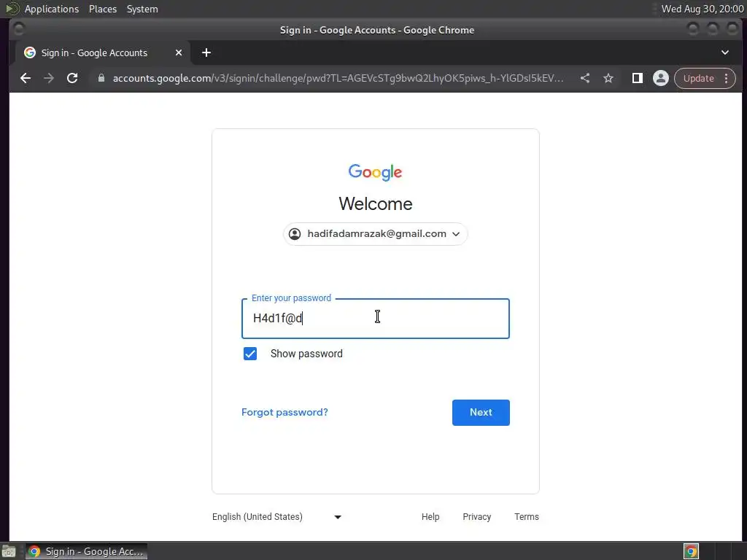Focus the Enter your password field
The height and width of the screenshot is (560, 747).
coord(376,319)
